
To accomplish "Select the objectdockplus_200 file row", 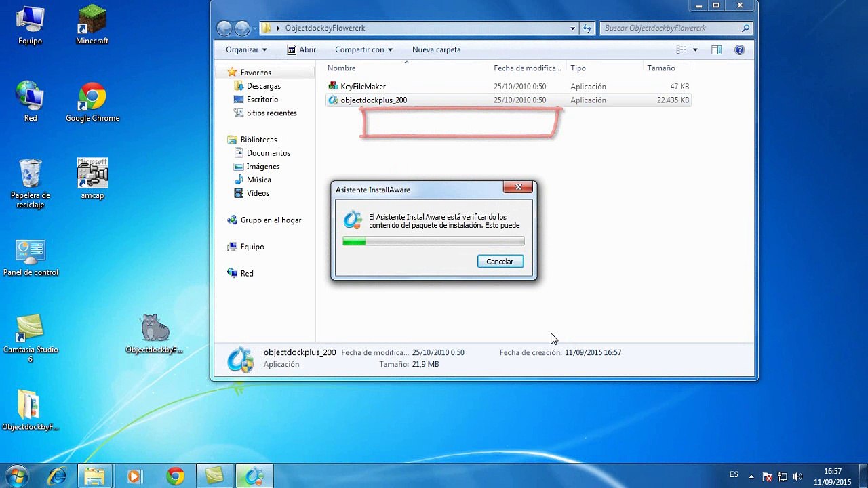I will click(x=509, y=100).
